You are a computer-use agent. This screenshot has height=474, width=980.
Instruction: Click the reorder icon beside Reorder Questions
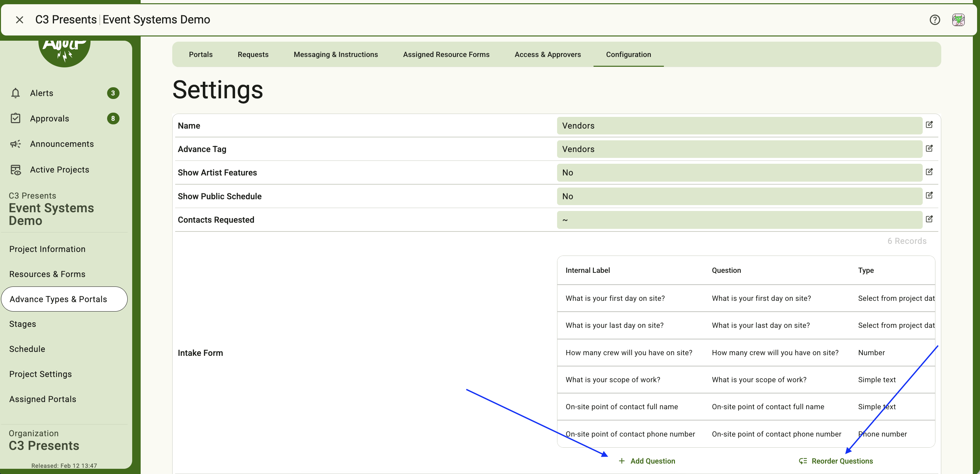[803, 461]
